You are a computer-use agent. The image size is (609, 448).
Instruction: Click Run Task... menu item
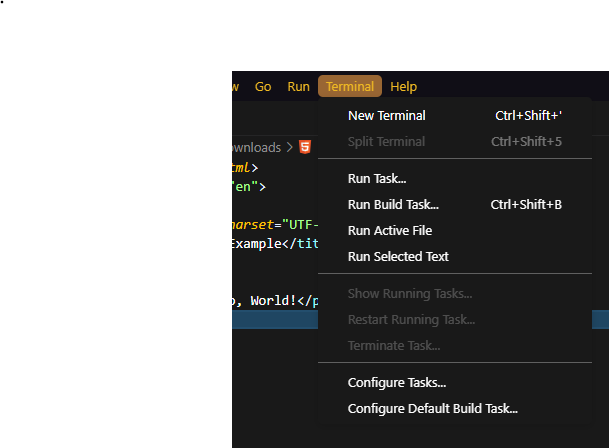click(377, 179)
